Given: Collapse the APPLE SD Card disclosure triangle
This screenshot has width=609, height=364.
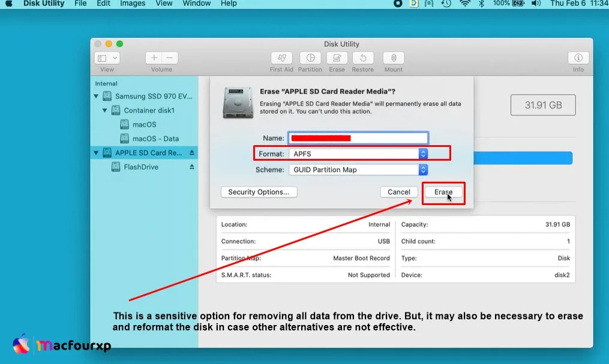Looking at the screenshot, I should (x=96, y=153).
